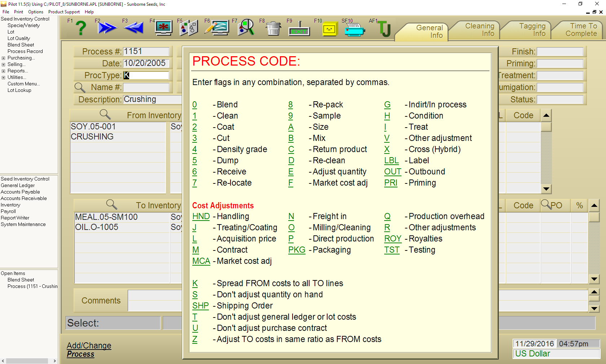Choose the K spread FROM costs flag link
The width and height of the screenshot is (606, 364).
pyautogui.click(x=195, y=284)
